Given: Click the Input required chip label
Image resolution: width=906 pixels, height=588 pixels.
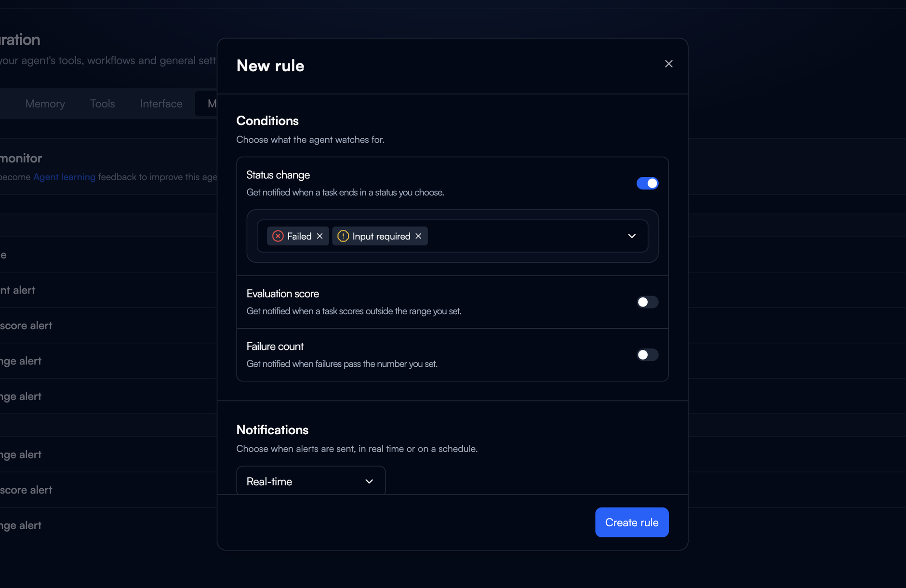Looking at the screenshot, I should (381, 236).
